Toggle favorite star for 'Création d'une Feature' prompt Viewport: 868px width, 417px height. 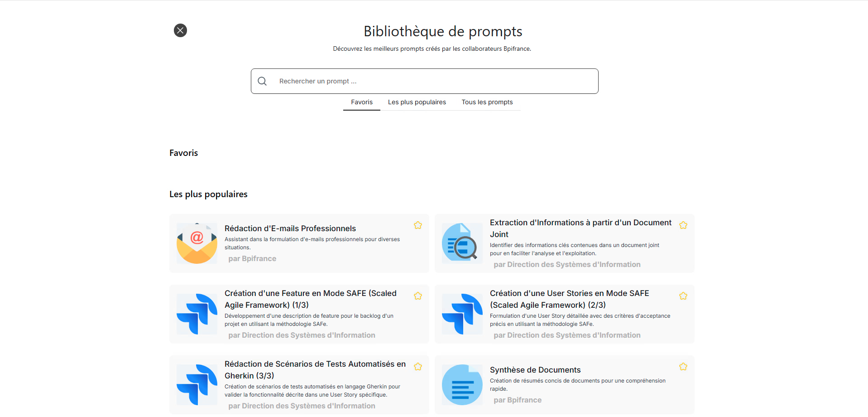[x=418, y=296]
